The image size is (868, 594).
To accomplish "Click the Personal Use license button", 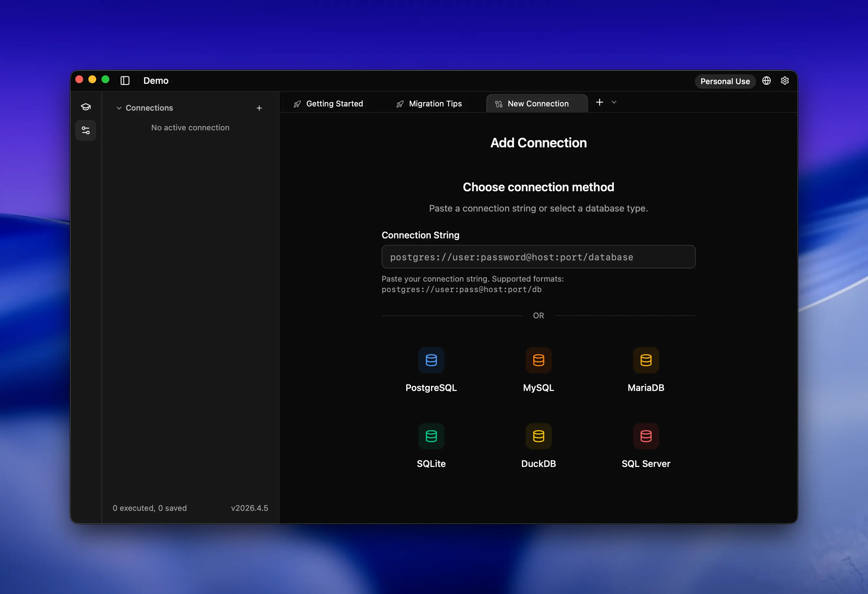I will point(725,81).
